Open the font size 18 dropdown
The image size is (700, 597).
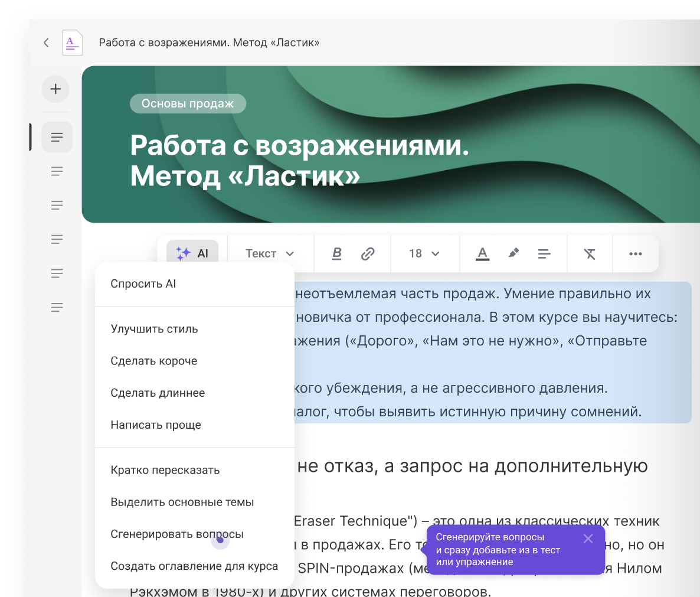(x=424, y=254)
